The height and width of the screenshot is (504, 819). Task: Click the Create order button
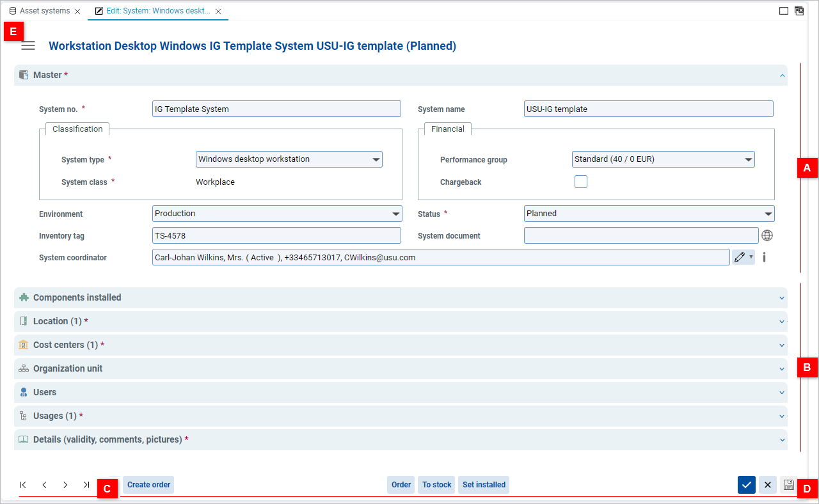[148, 485]
